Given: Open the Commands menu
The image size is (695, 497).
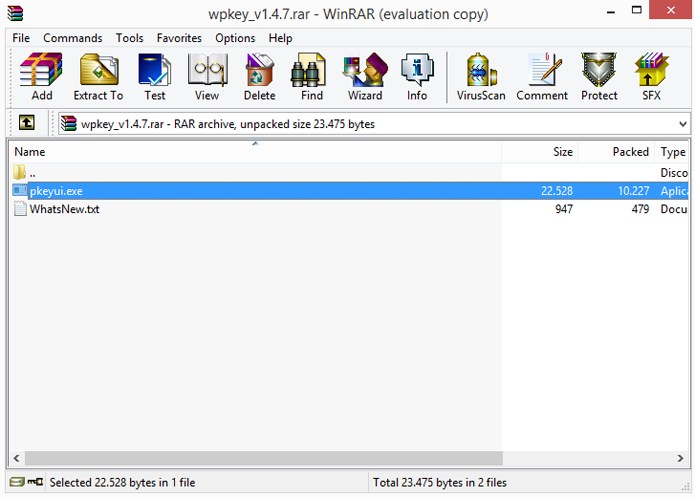Looking at the screenshot, I should click(73, 38).
